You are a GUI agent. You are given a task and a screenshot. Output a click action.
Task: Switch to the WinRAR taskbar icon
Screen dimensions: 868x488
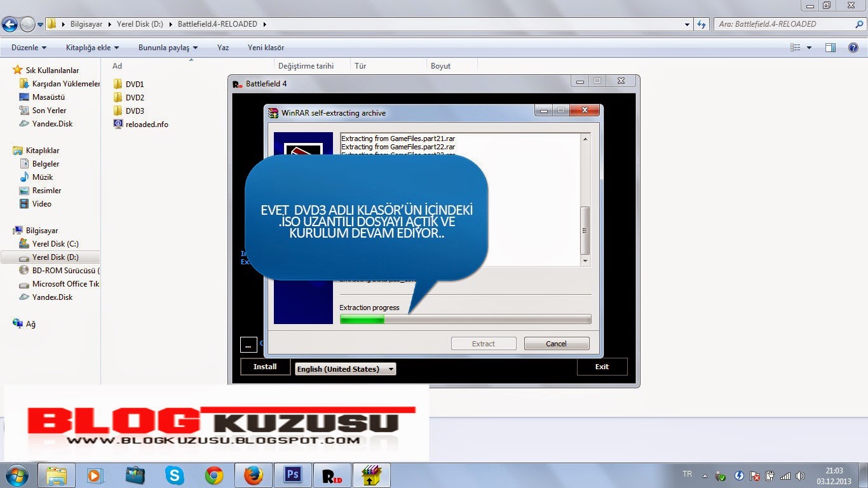click(371, 475)
